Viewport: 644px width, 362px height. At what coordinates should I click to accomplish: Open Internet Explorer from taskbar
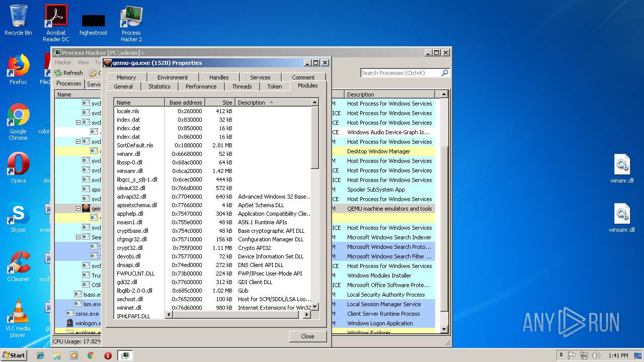40,355
